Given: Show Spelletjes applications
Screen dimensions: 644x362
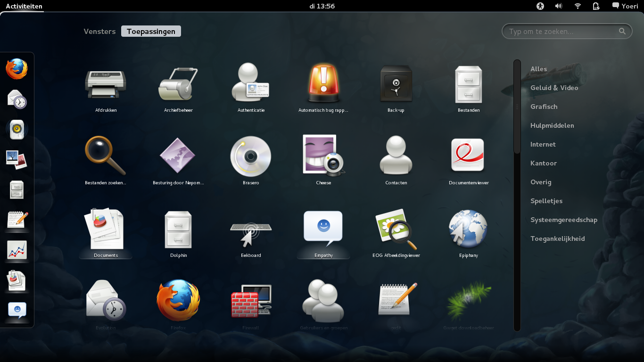Looking at the screenshot, I should [546, 201].
